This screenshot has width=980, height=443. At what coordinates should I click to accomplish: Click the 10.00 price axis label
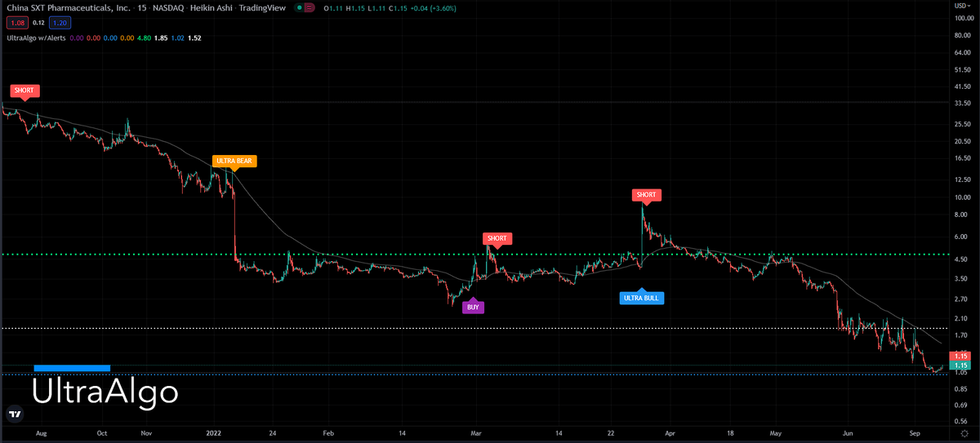961,197
